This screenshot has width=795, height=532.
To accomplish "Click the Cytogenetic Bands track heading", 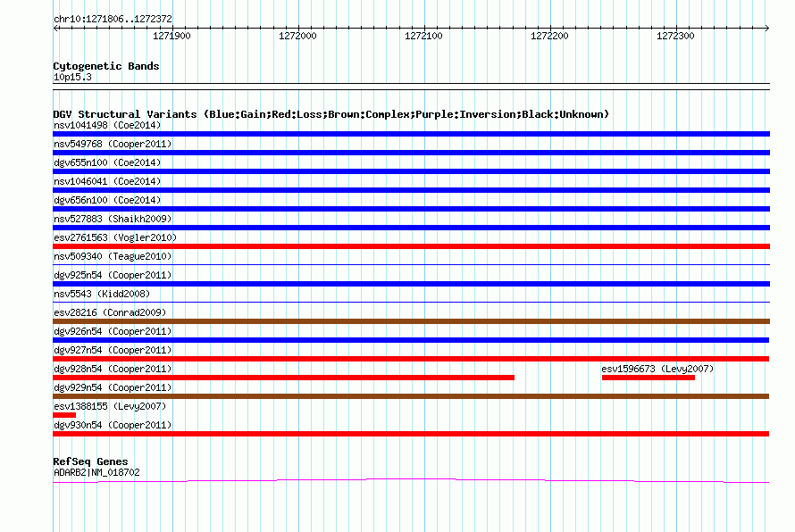I will (x=106, y=66).
